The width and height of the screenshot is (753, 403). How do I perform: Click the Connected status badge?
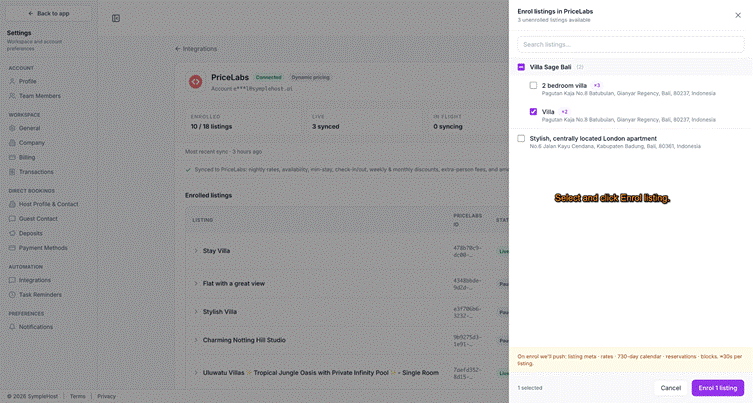tap(268, 77)
